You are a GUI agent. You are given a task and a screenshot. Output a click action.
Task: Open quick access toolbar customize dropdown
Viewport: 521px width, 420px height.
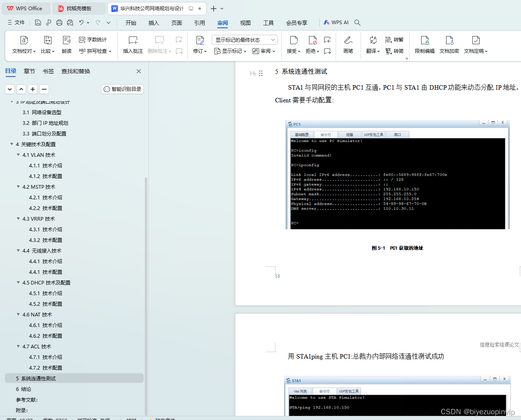(x=108, y=23)
